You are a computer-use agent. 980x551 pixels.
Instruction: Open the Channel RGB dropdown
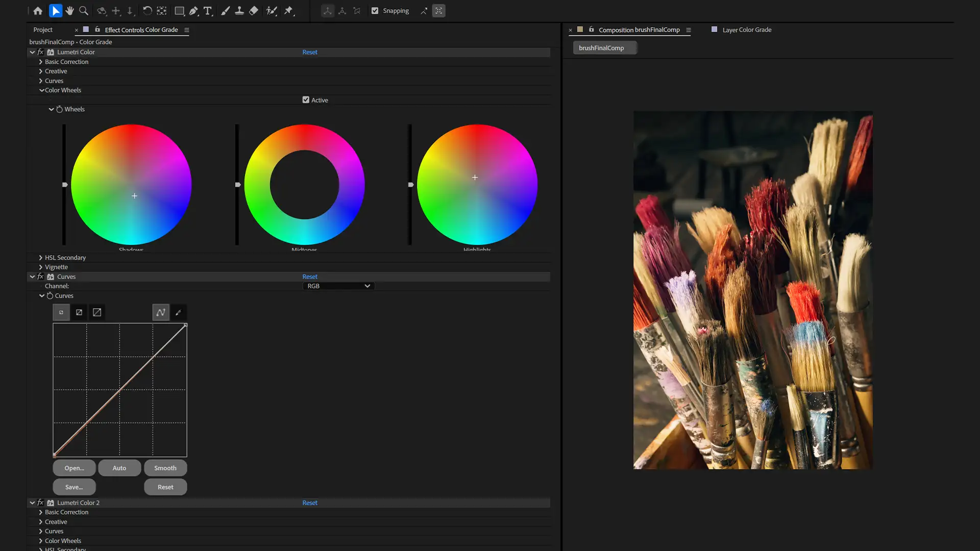tap(338, 286)
